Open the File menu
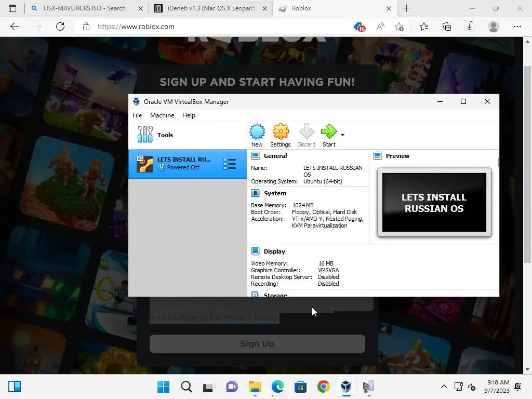Viewport: 532px width, 399px height. (x=137, y=115)
